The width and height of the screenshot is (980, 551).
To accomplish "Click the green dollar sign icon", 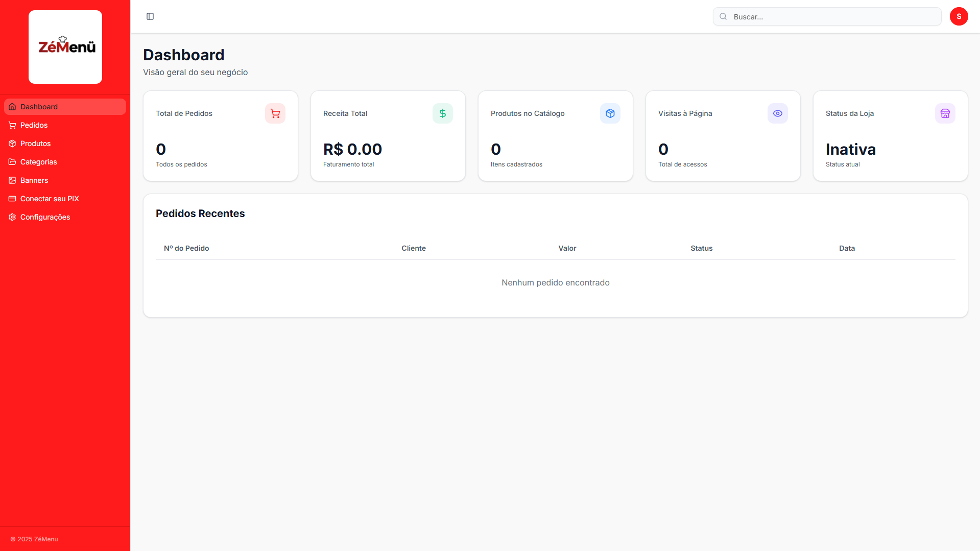I will 442,113.
